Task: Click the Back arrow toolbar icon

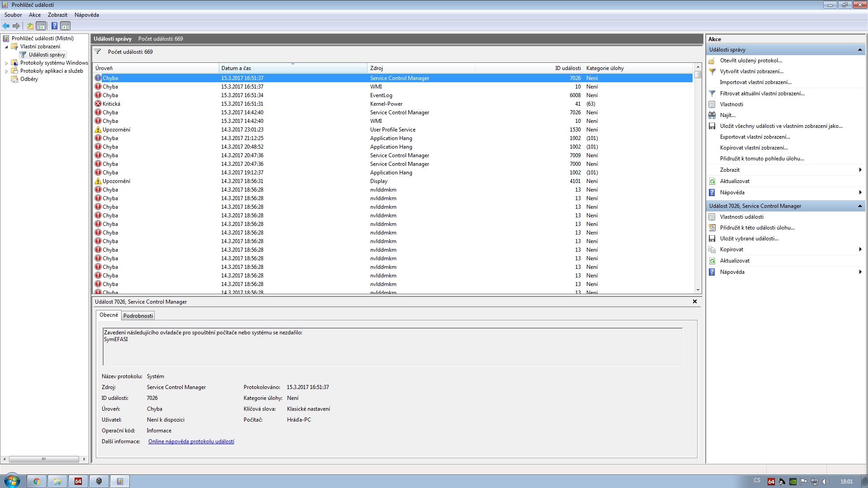Action: (6, 26)
